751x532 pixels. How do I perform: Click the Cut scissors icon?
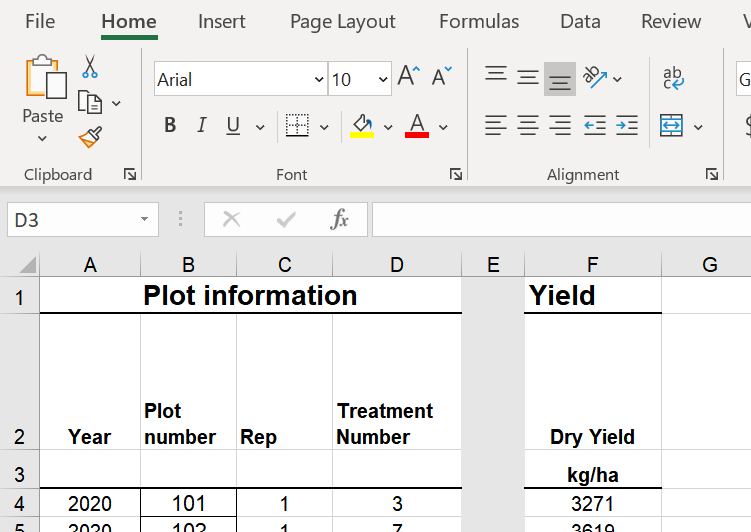pyautogui.click(x=90, y=67)
